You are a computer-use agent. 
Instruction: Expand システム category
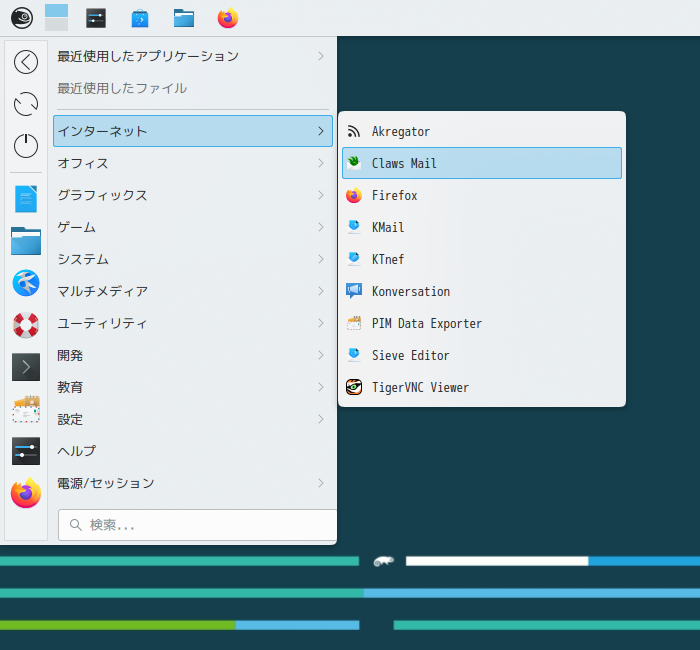coord(193,259)
